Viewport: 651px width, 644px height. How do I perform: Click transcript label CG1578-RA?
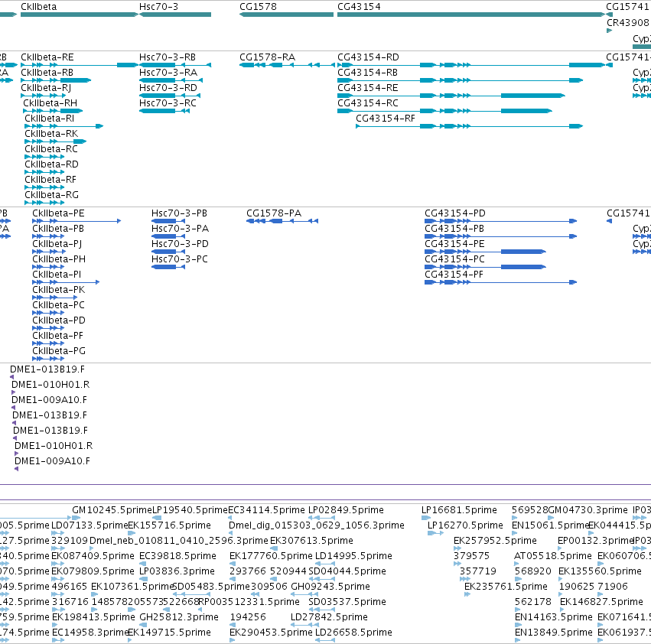[x=268, y=57]
